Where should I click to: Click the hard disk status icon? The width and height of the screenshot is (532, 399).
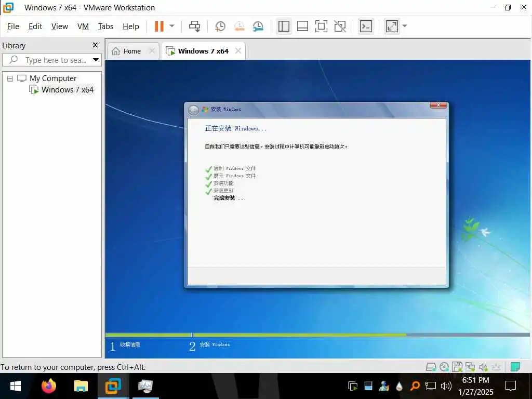point(431,367)
